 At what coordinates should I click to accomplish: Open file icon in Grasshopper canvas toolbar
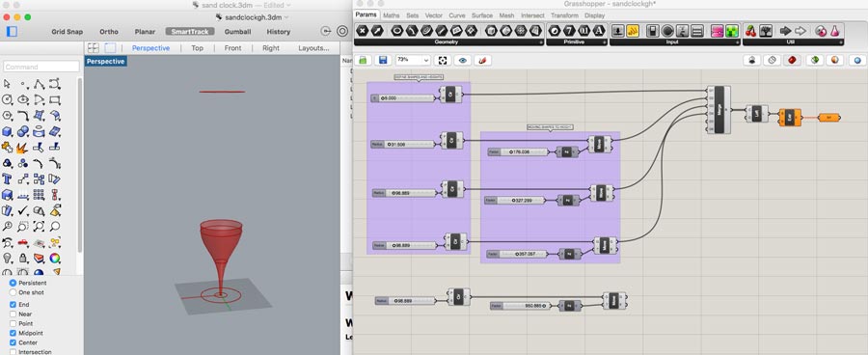(364, 60)
